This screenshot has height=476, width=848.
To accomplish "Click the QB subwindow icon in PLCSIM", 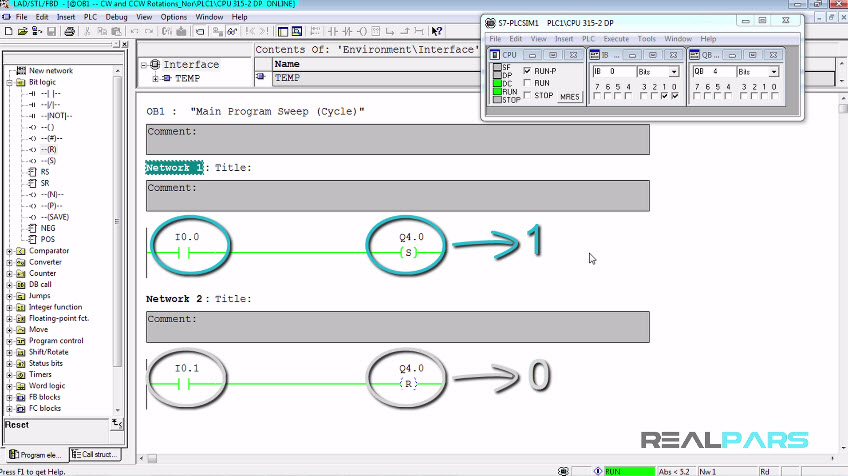I will 694,55.
